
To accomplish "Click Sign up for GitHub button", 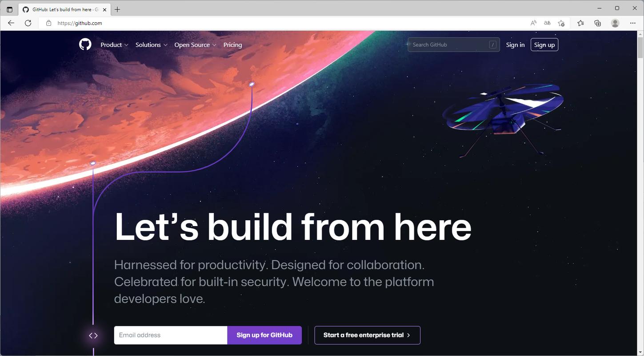I will point(264,335).
